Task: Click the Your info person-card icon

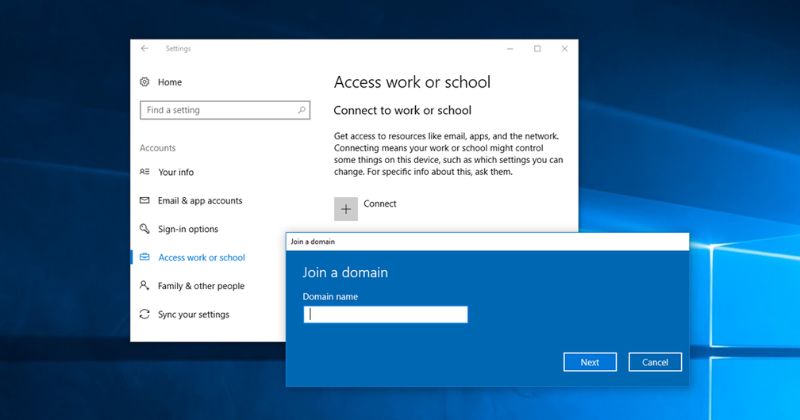Action: coord(145,172)
